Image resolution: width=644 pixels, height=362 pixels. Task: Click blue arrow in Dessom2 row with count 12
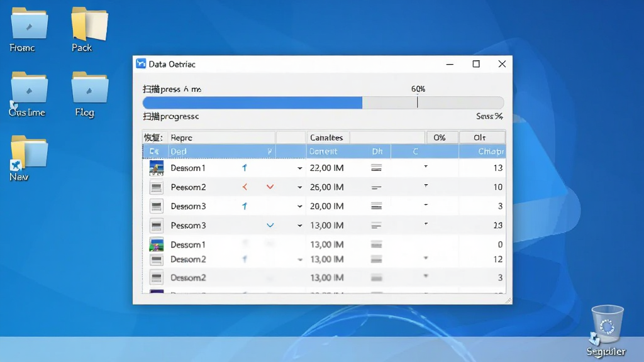coord(245,260)
